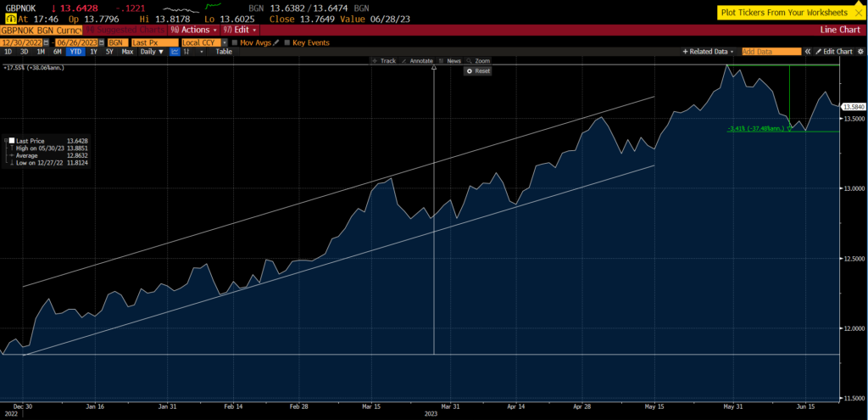Open chart settings gear icon

point(860,52)
